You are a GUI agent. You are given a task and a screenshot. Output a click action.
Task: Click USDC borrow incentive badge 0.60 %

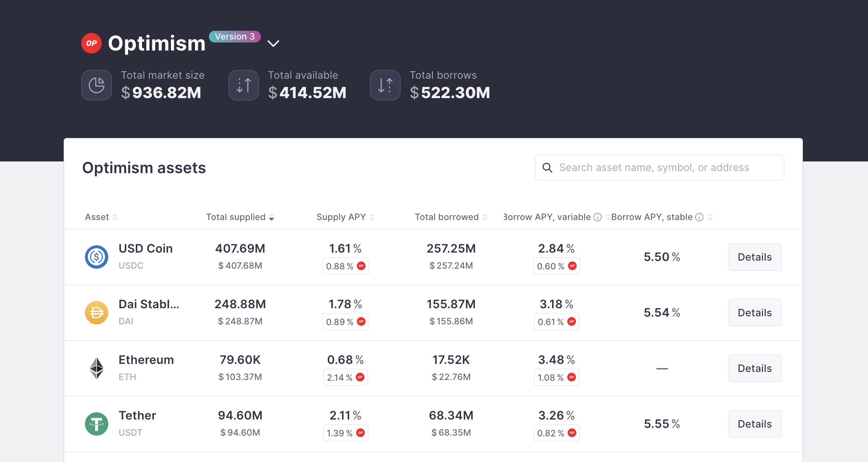tap(556, 266)
